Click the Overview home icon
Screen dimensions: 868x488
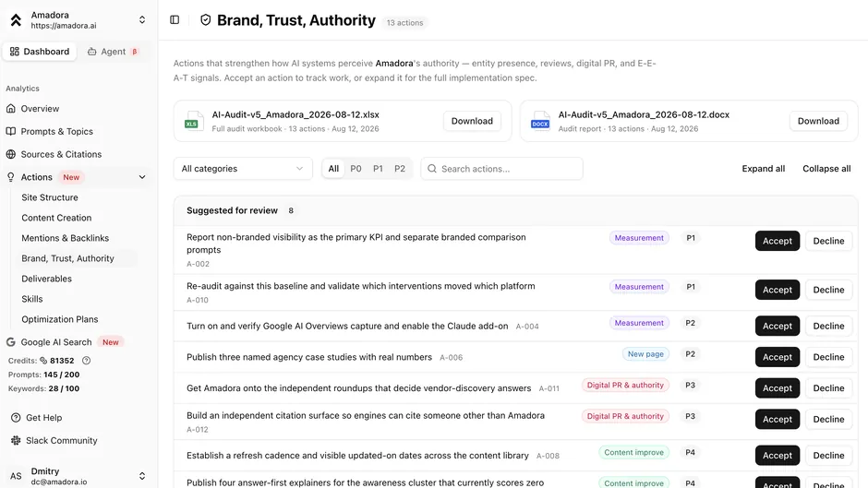[10, 109]
